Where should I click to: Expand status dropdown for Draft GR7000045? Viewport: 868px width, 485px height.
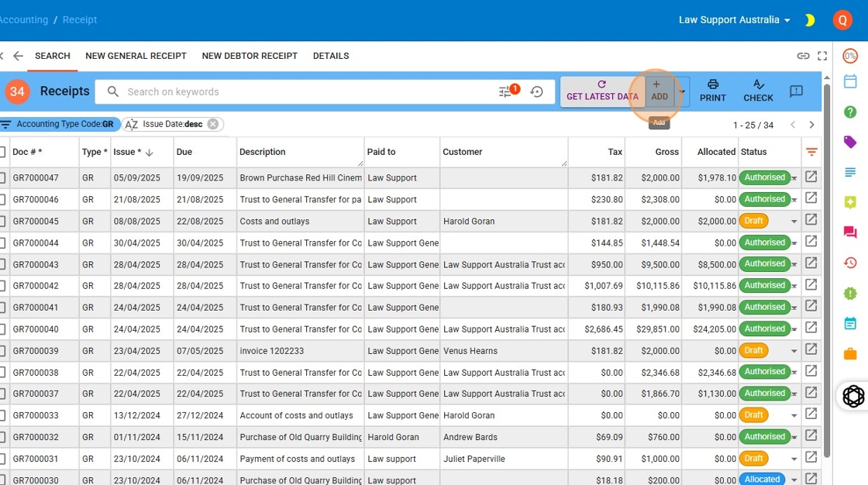click(794, 222)
